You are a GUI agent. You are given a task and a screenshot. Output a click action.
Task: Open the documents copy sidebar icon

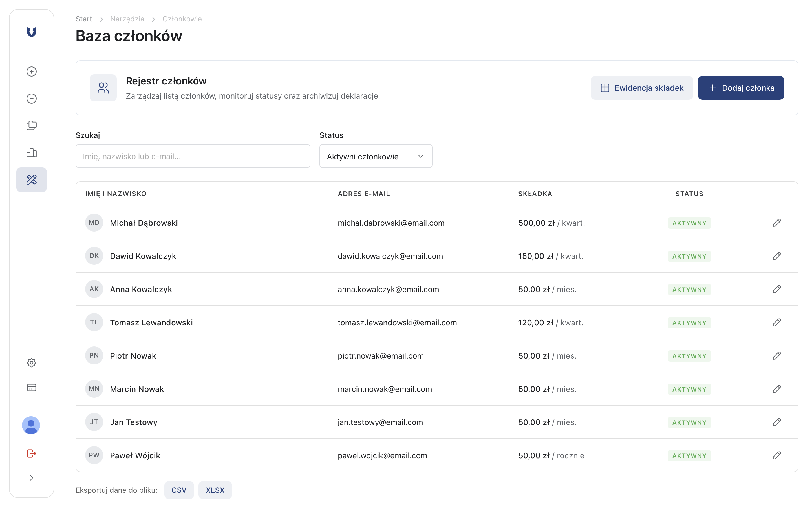click(32, 125)
